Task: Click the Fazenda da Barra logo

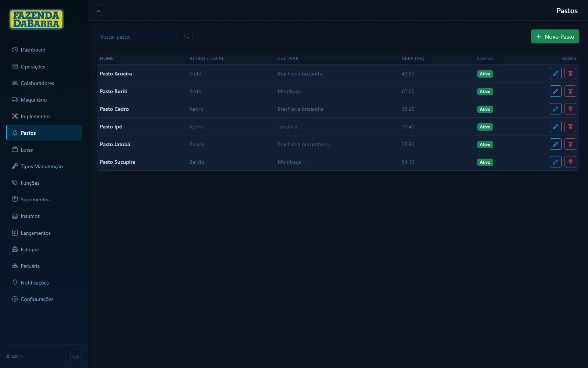Action: [x=36, y=20]
